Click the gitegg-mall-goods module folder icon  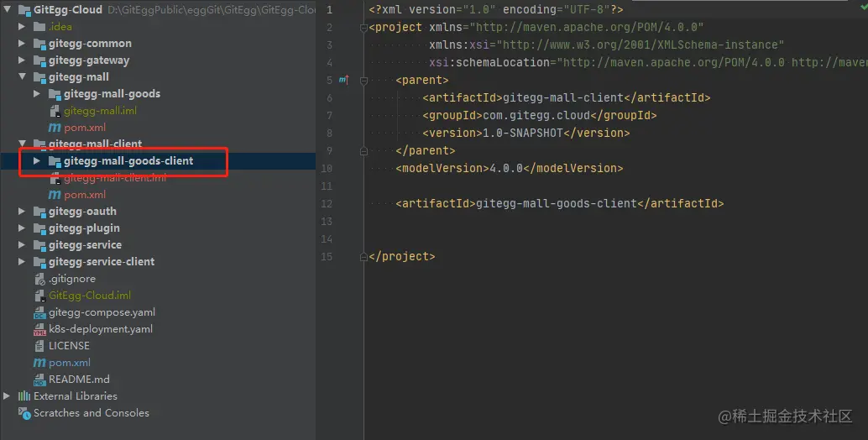pyautogui.click(x=55, y=94)
